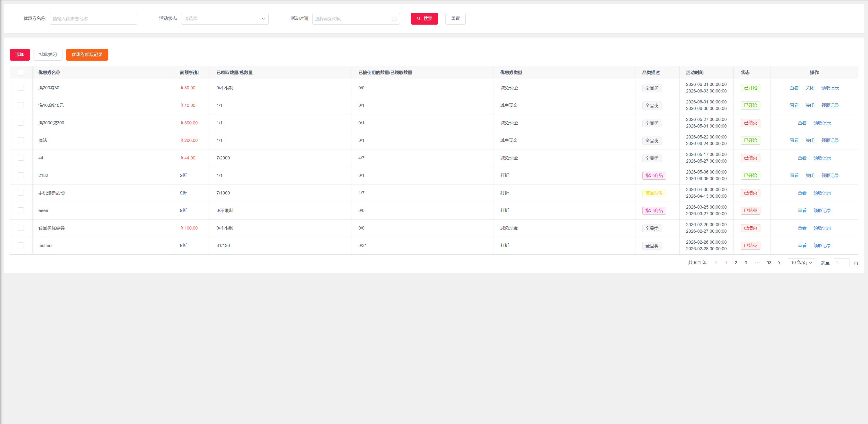Click the 跳至 page number input box
Screen dimensions: 868x424
pyautogui.click(x=841, y=263)
